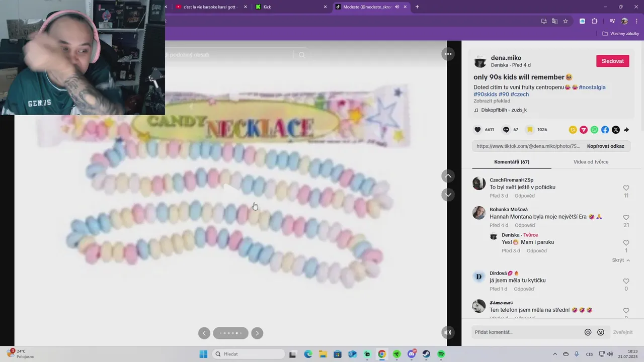Like CzechFiremanHZSp's comment
This screenshot has width=644, height=362.
click(626, 188)
